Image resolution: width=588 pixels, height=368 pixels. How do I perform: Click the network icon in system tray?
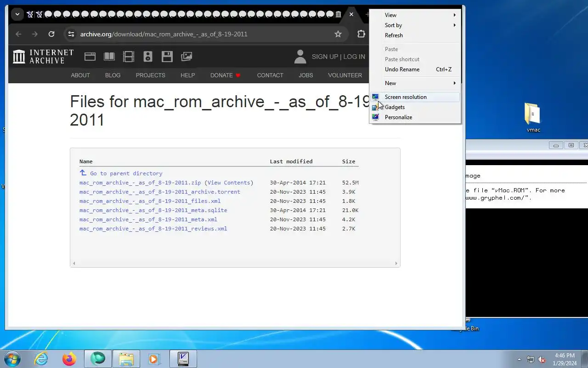[531, 360]
